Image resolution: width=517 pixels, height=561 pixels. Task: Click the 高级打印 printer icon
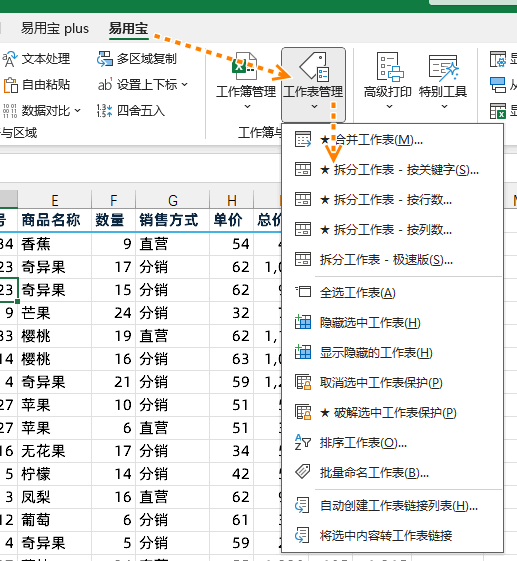(x=390, y=67)
